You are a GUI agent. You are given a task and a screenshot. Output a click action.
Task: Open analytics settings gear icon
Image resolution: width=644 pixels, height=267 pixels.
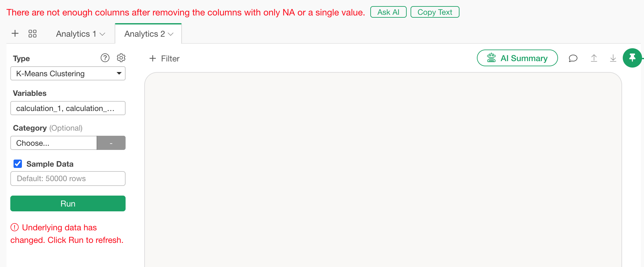121,58
